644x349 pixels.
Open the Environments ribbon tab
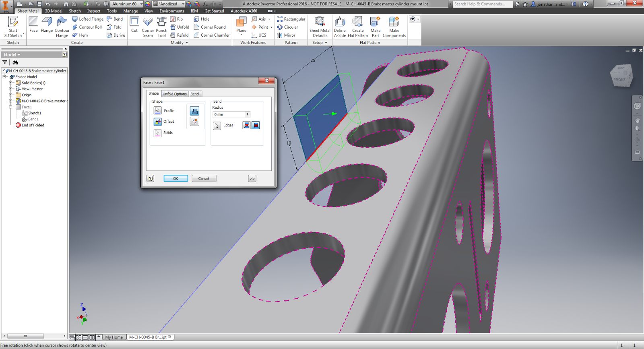[x=172, y=11]
